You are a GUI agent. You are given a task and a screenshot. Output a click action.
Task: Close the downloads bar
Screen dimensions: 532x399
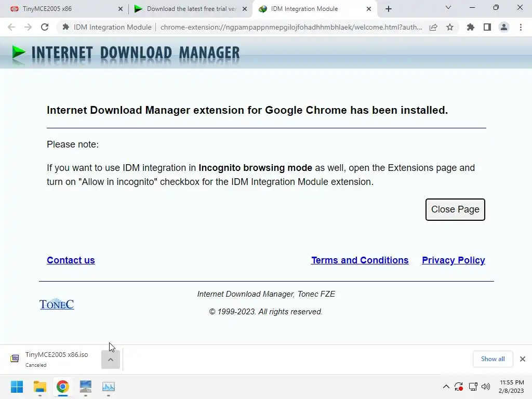(523, 359)
